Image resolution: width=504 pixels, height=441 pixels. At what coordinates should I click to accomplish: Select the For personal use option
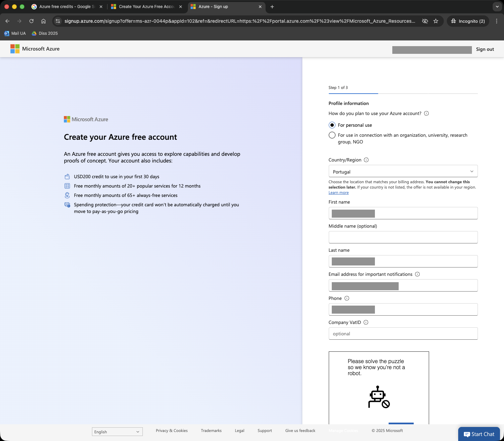pos(332,125)
